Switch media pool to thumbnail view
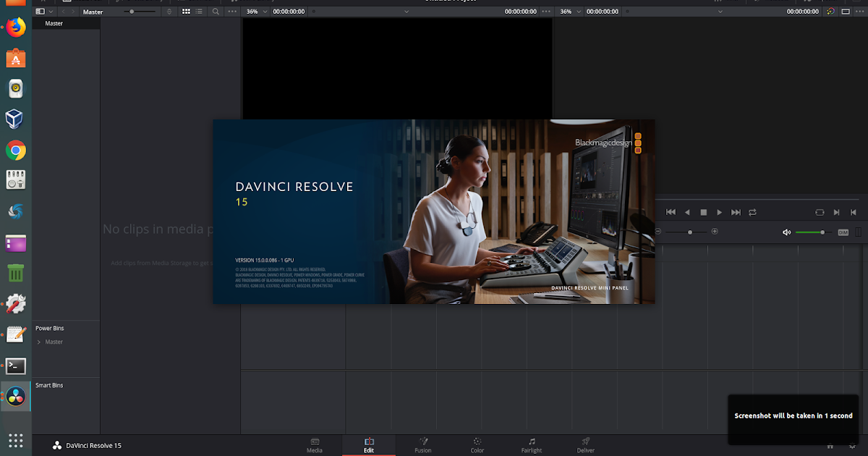 tap(186, 12)
